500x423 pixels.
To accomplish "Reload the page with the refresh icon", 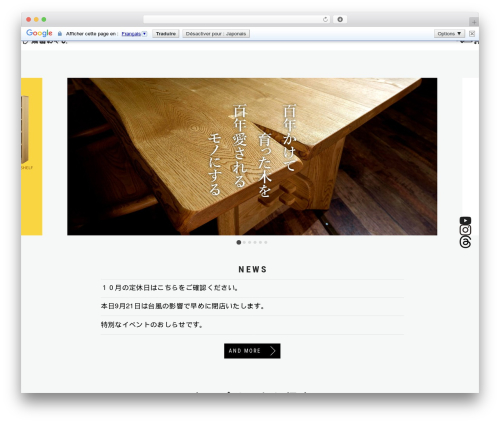I will (325, 19).
